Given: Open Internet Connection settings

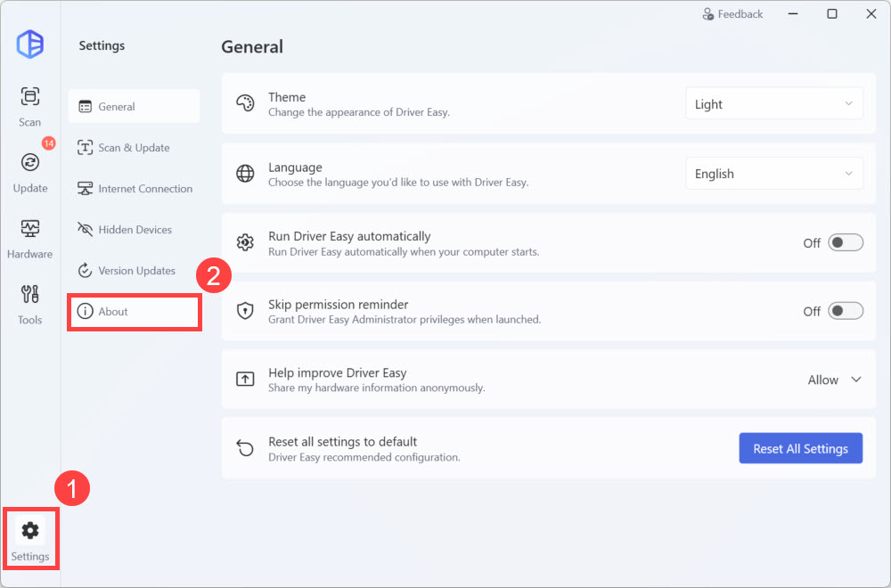Looking at the screenshot, I should [x=135, y=189].
